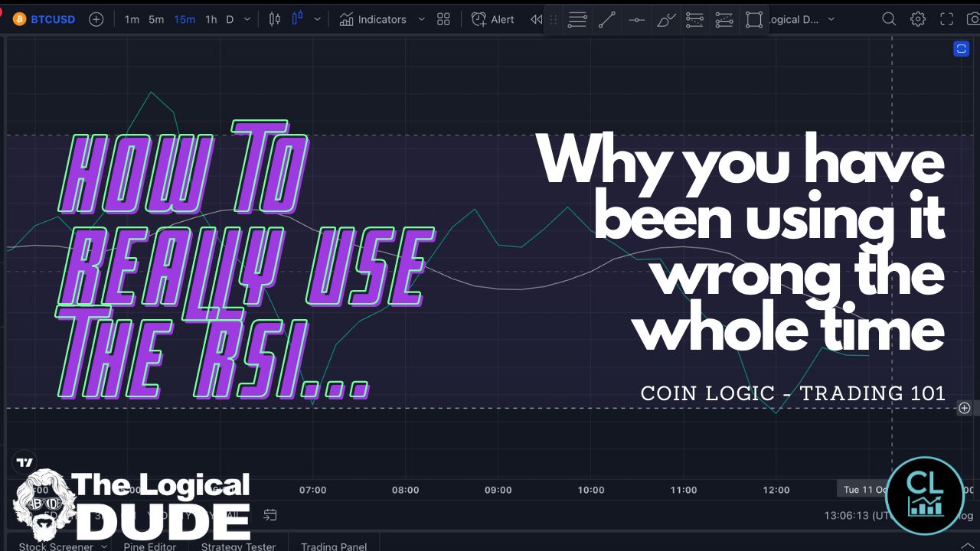This screenshot has height=551, width=980.
Task: Select the trend line drawing tool
Action: coord(607,21)
